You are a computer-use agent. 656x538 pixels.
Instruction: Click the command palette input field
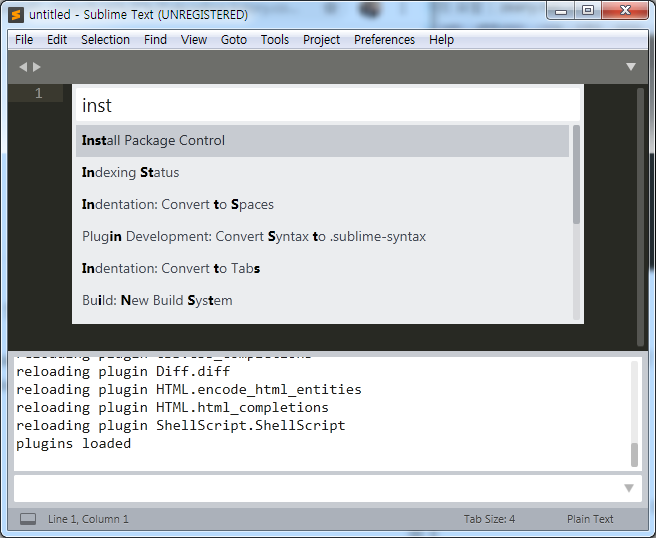point(328,105)
